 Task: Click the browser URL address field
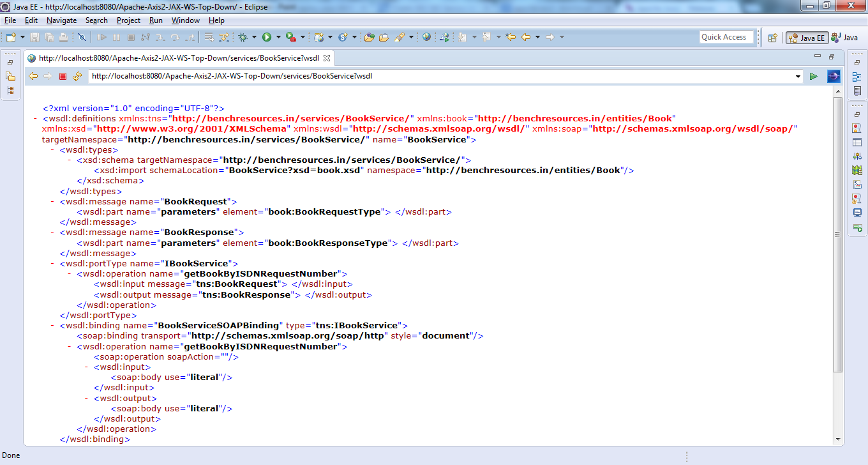(x=445, y=76)
